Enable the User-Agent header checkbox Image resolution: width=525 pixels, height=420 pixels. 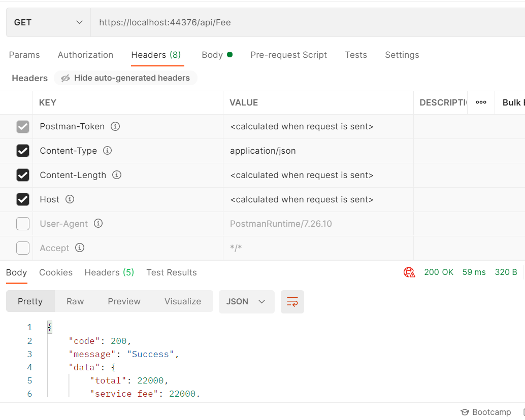[23, 224]
